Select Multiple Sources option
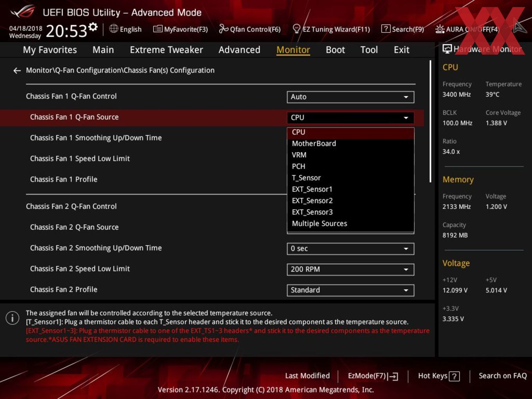 pos(350,224)
